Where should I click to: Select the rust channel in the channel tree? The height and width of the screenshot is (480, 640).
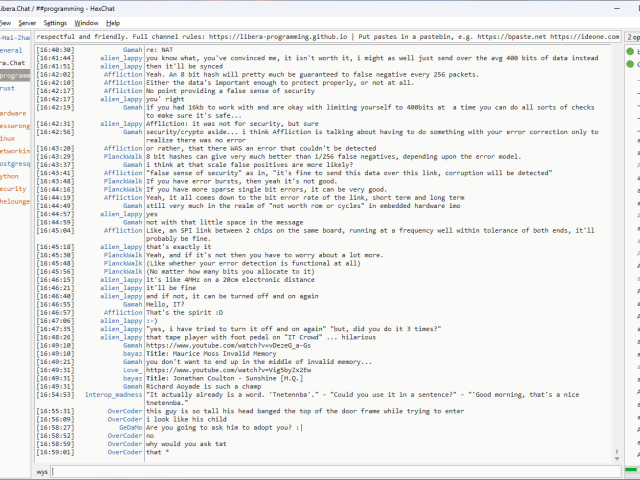[x=8, y=88]
